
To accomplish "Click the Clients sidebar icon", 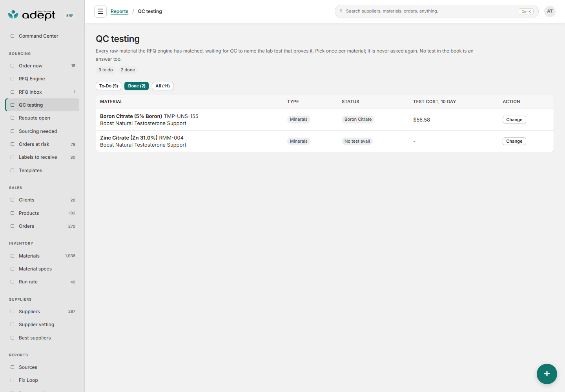I will click(x=12, y=200).
